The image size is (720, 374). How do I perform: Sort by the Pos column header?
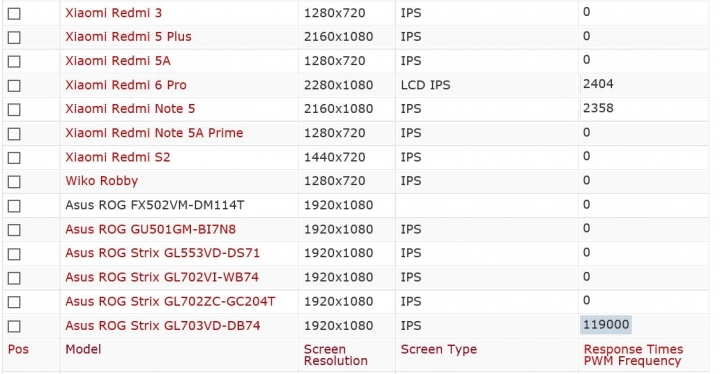click(x=18, y=349)
